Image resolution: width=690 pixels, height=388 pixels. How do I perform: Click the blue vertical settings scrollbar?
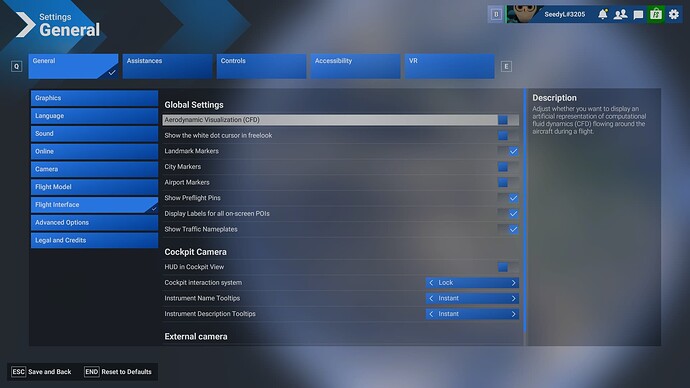click(524, 210)
